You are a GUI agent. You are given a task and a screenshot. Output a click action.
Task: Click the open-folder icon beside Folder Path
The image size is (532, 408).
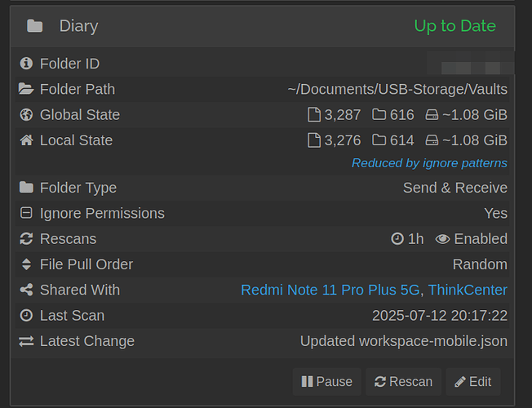26,89
